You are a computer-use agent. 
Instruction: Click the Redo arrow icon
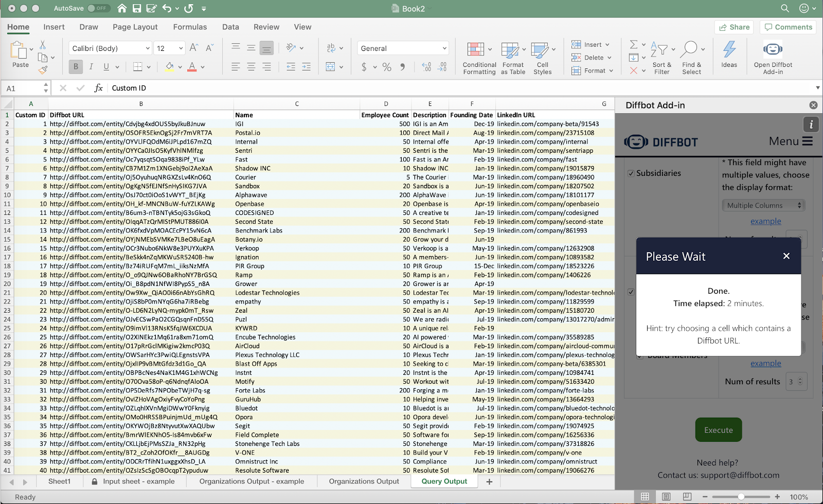[x=189, y=8]
